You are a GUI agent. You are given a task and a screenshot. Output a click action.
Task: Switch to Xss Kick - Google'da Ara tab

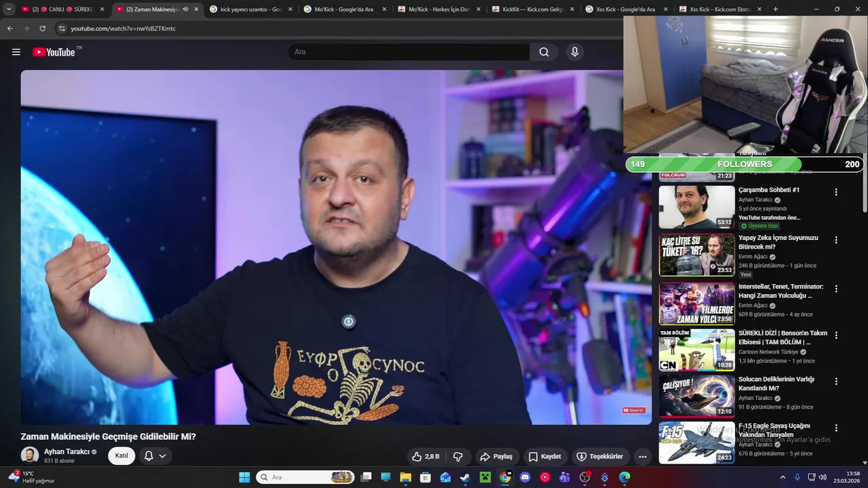627,9
